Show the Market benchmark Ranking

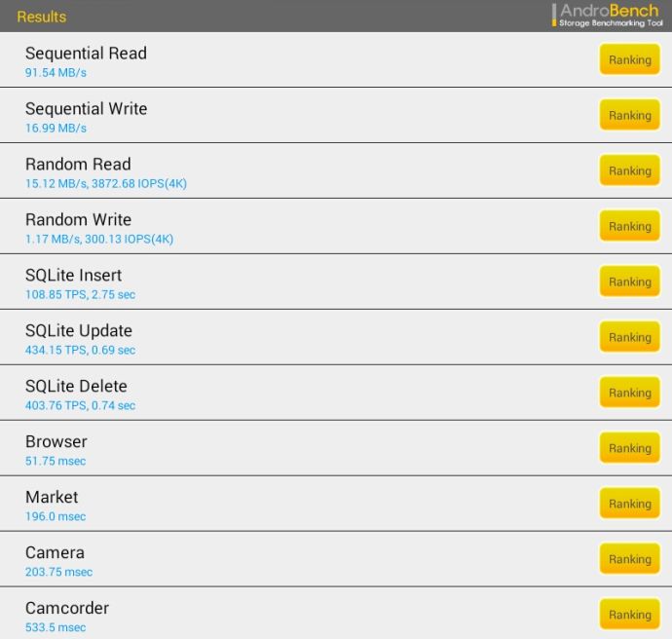click(629, 504)
